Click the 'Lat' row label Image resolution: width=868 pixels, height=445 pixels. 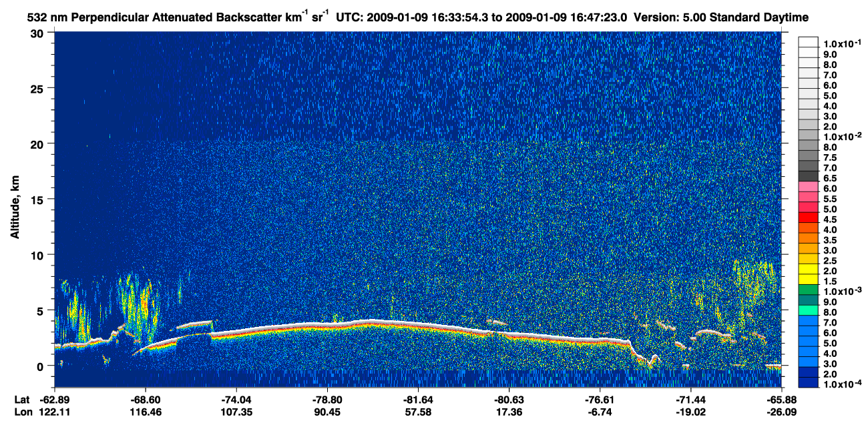click(22, 399)
